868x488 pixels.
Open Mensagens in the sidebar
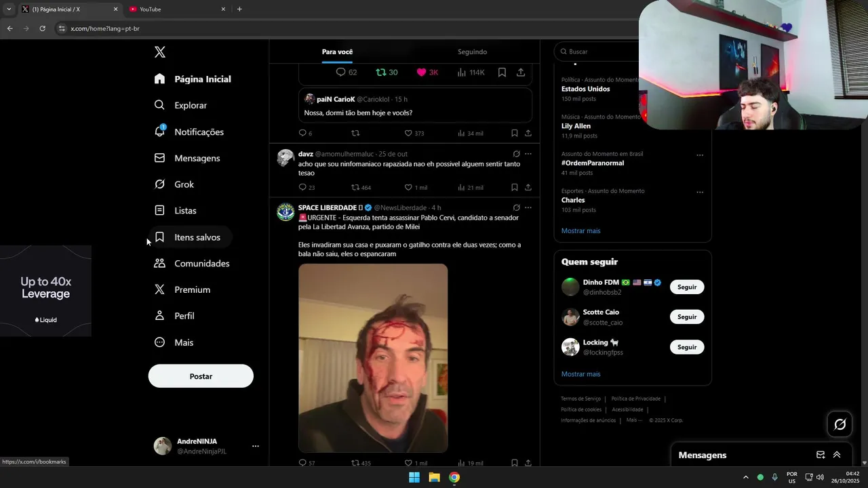click(188, 158)
